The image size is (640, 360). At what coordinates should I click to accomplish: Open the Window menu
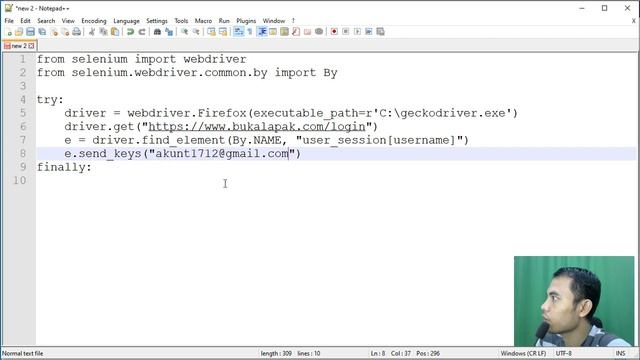[274, 21]
